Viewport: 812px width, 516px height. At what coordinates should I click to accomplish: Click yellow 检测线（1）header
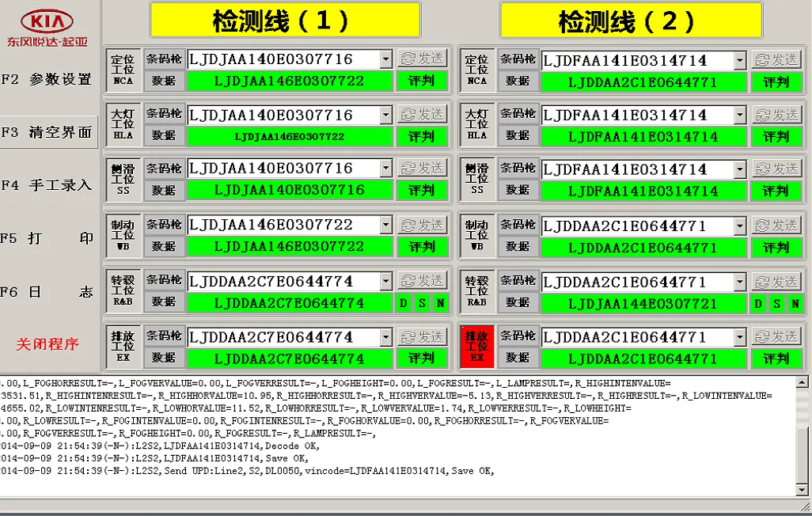tap(285, 21)
